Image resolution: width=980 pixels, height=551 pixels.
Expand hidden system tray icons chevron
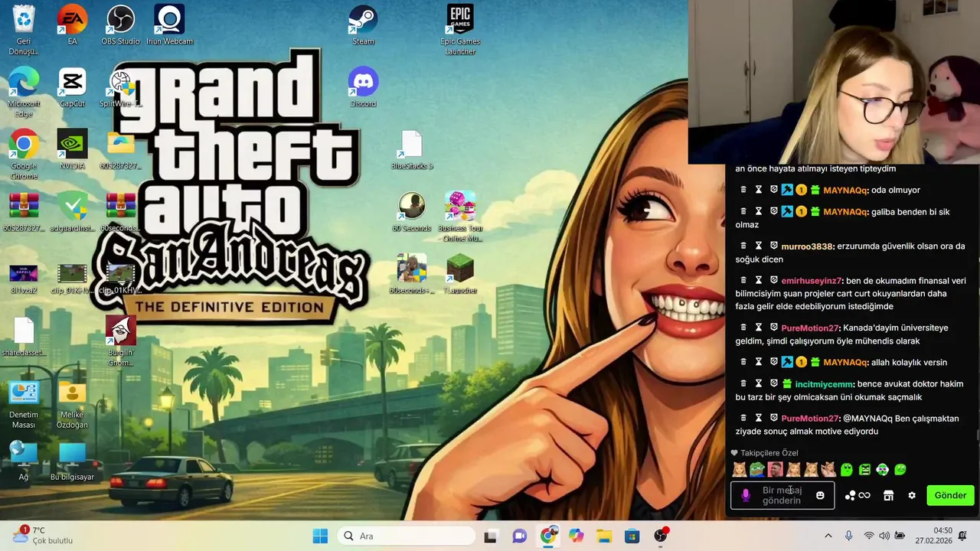coord(828,536)
